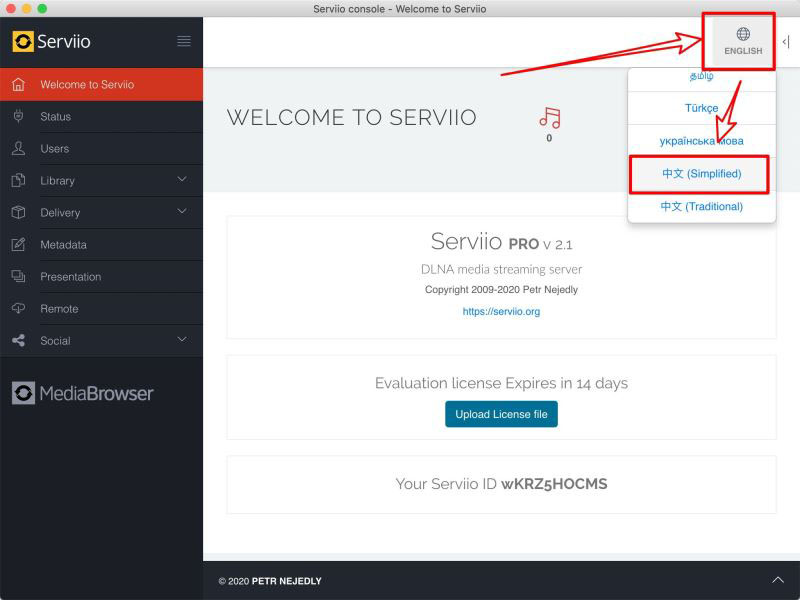Viewport: 800px width, 600px height.
Task: Expand the Library submenu chevron
Action: (x=182, y=179)
